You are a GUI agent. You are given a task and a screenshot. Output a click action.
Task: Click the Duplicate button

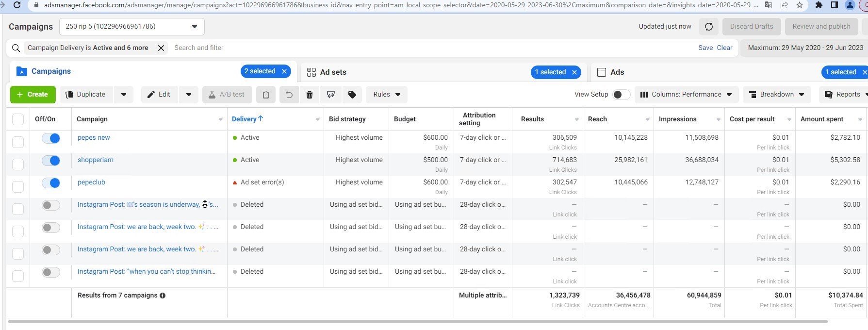[87, 95]
